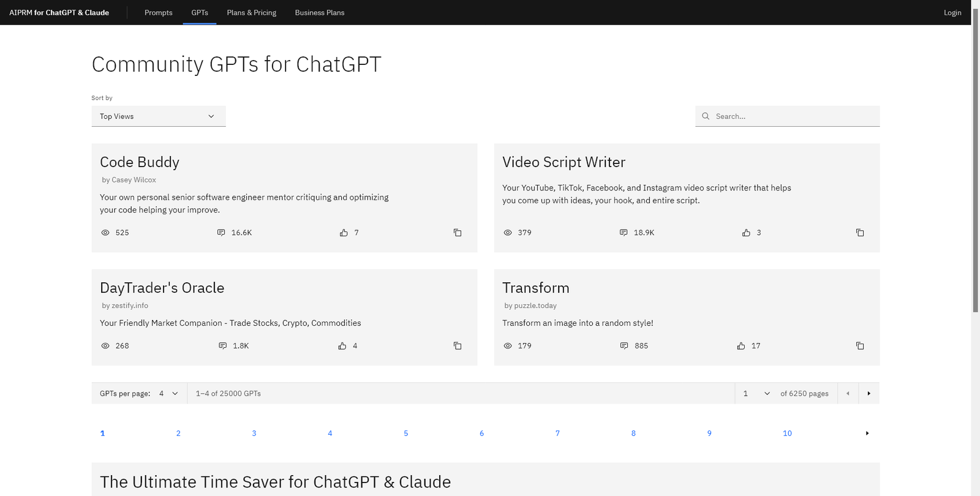Go to Business Plans page
Image resolution: width=980 pixels, height=496 pixels.
pyautogui.click(x=319, y=13)
